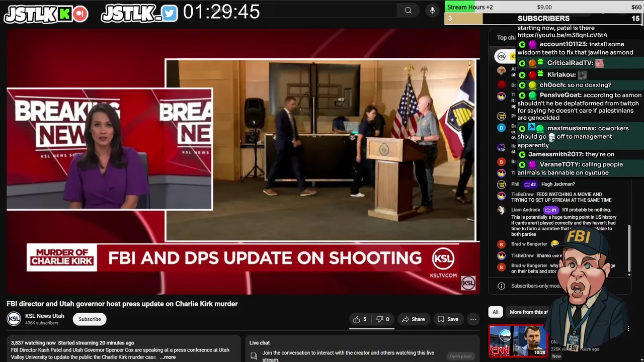
Task: Dislike the video with thumbs down
Action: pyautogui.click(x=383, y=319)
